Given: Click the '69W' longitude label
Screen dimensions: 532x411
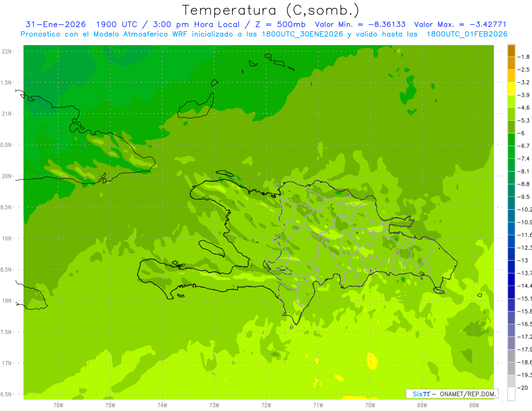Looking at the screenshot, I should point(422,405).
